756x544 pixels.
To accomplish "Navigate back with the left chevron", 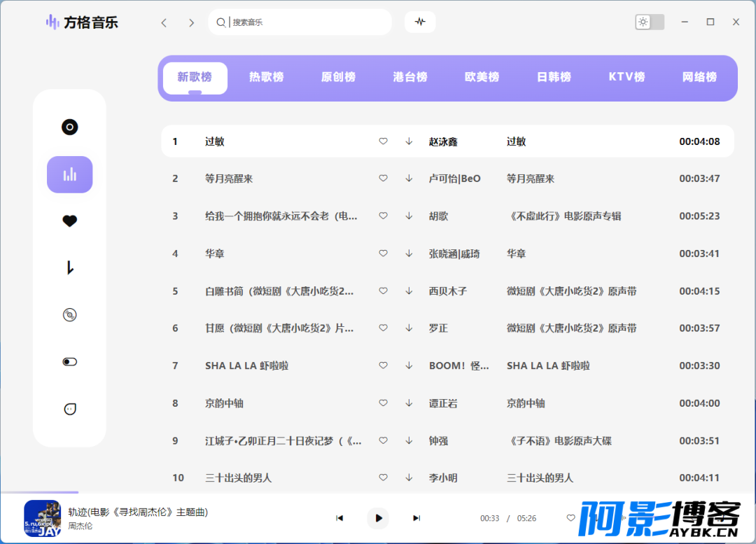I will click(164, 22).
